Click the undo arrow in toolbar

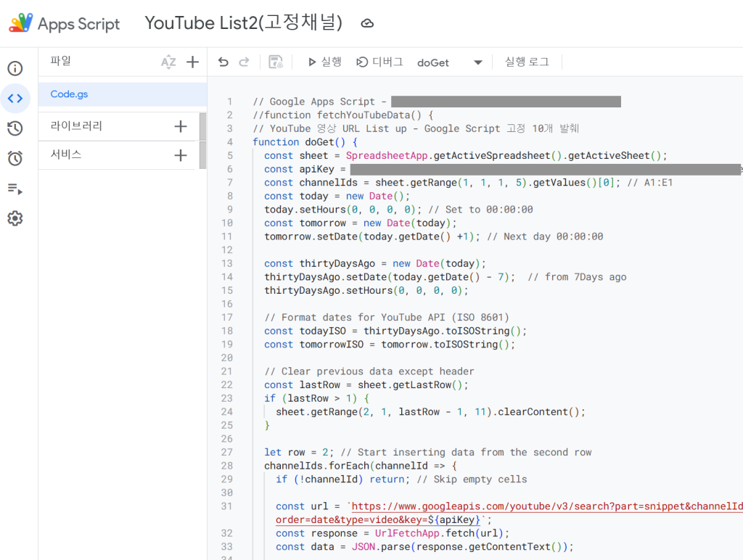pos(223,62)
